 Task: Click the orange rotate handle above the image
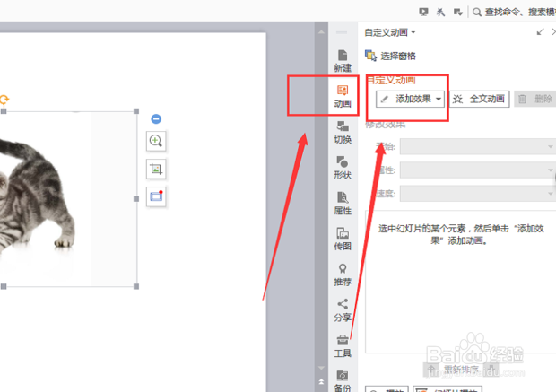coord(4,100)
